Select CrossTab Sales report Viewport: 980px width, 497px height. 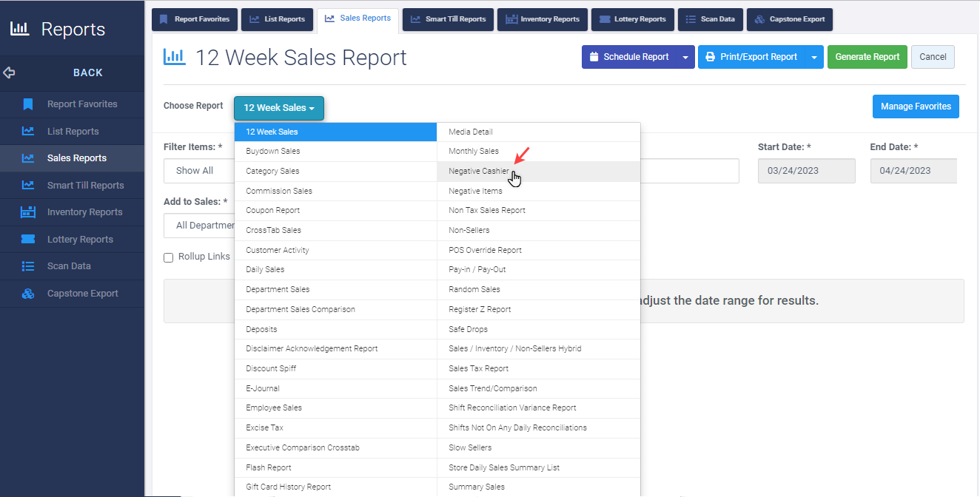tap(336, 231)
